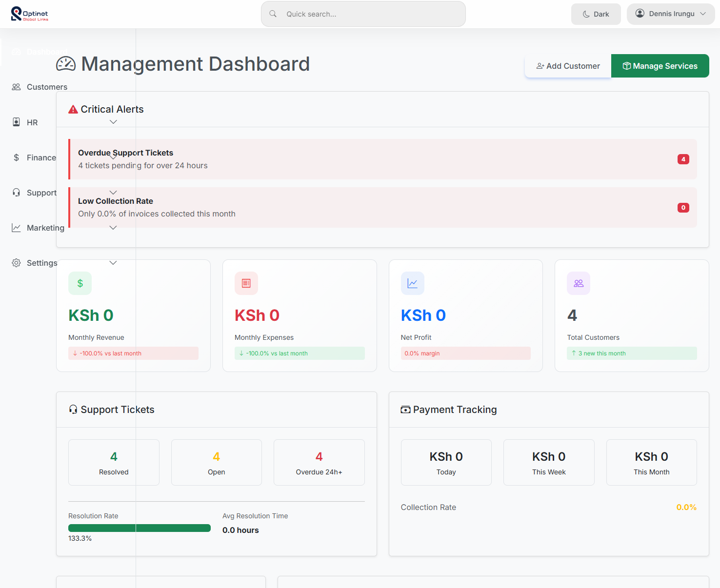The image size is (720, 588).
Task: Expand the Marketing sidebar chevron
Action: click(113, 228)
